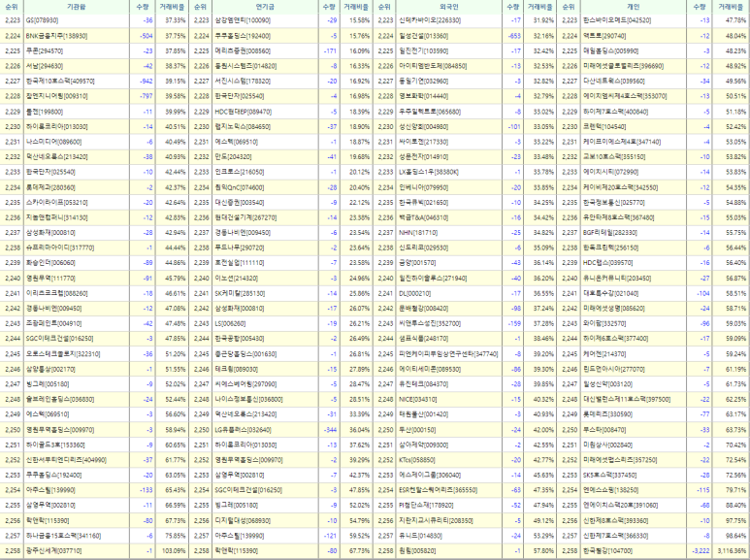Click the 98.64% trade ratio value
750x560 pixels.
pyautogui.click(x=735, y=536)
